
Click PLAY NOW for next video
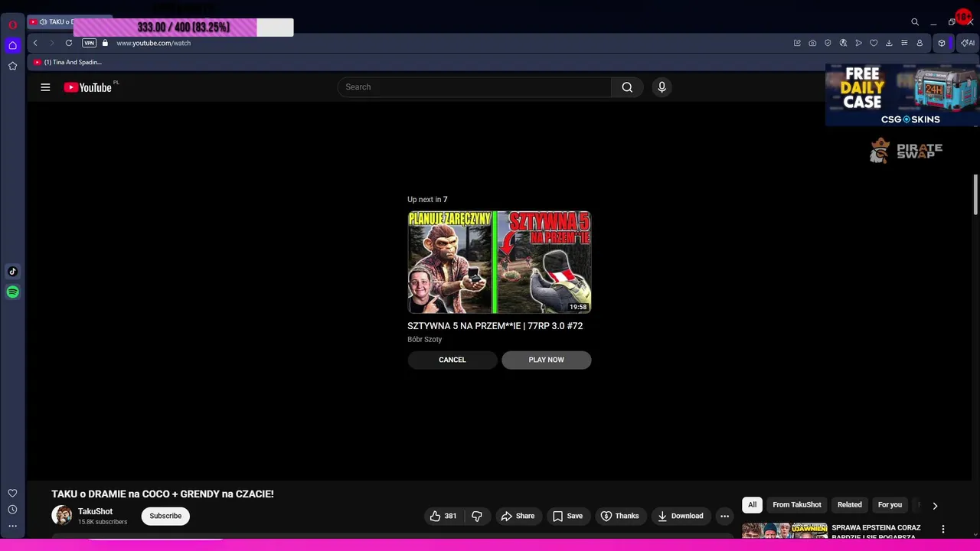546,360
